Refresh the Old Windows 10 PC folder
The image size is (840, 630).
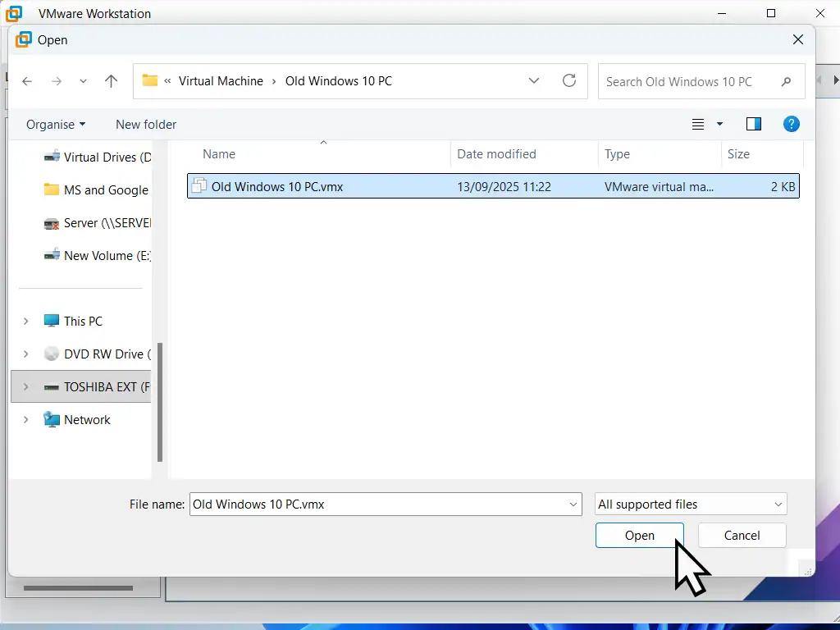point(569,81)
